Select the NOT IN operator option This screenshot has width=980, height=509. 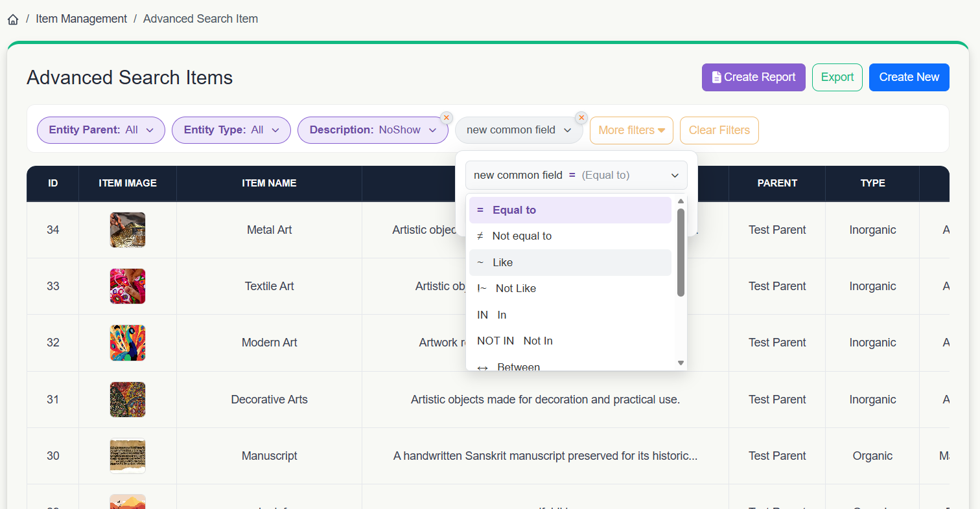click(570, 341)
